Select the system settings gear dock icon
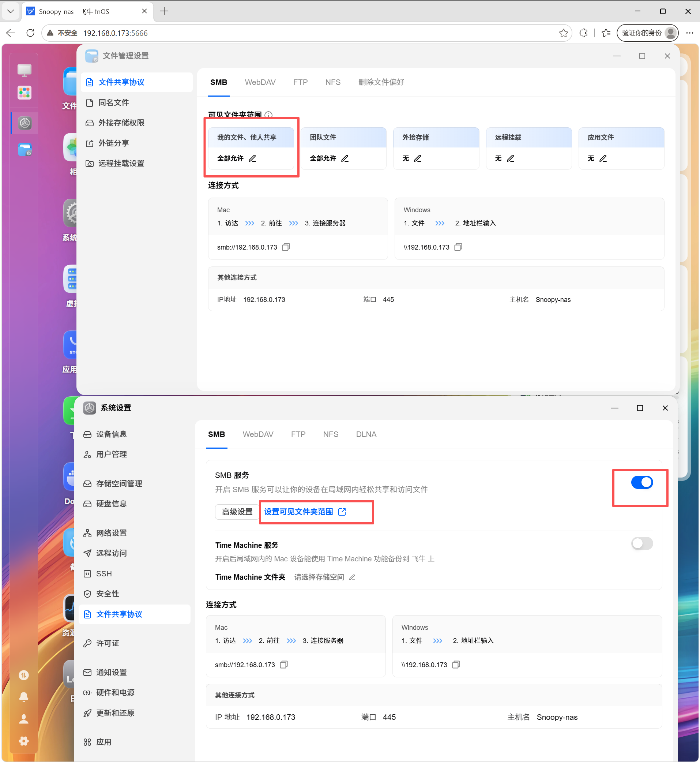 (x=25, y=123)
